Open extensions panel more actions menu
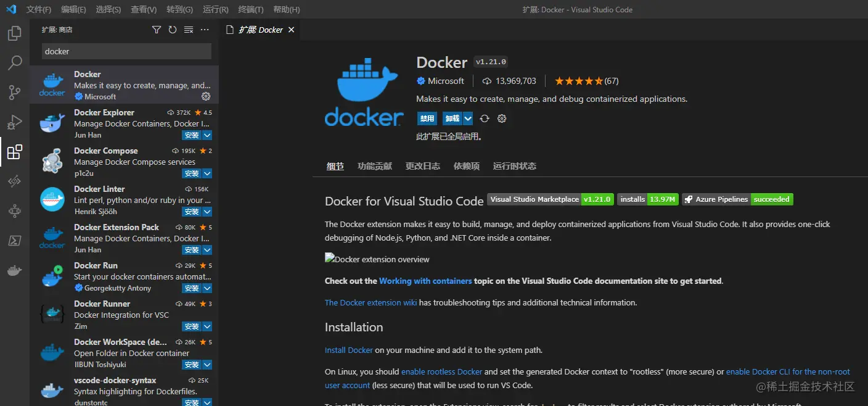The height and width of the screenshot is (406, 868). [x=205, y=30]
